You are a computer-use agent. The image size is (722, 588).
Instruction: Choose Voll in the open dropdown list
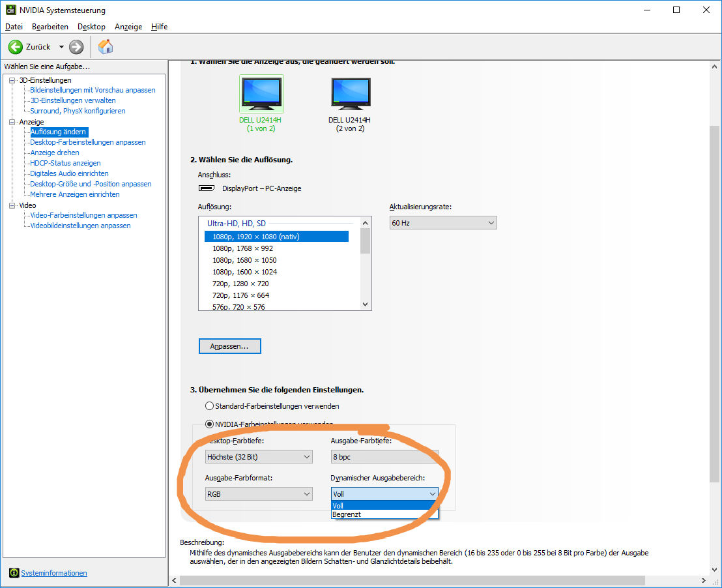click(384, 505)
